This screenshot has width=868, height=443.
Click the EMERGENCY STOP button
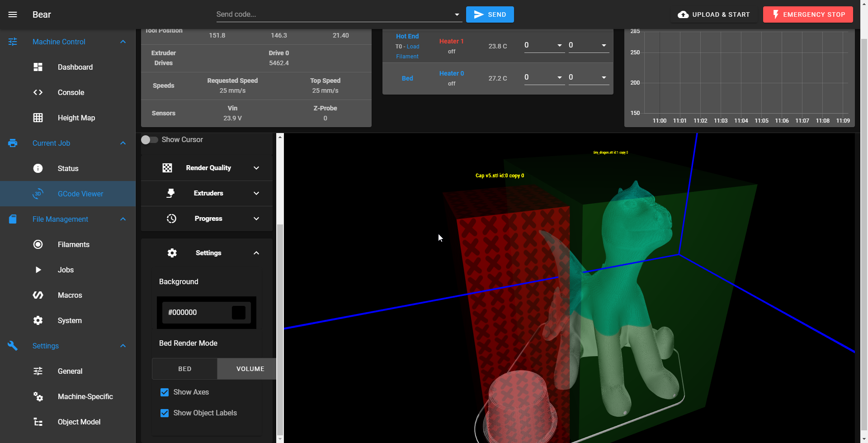click(x=808, y=14)
